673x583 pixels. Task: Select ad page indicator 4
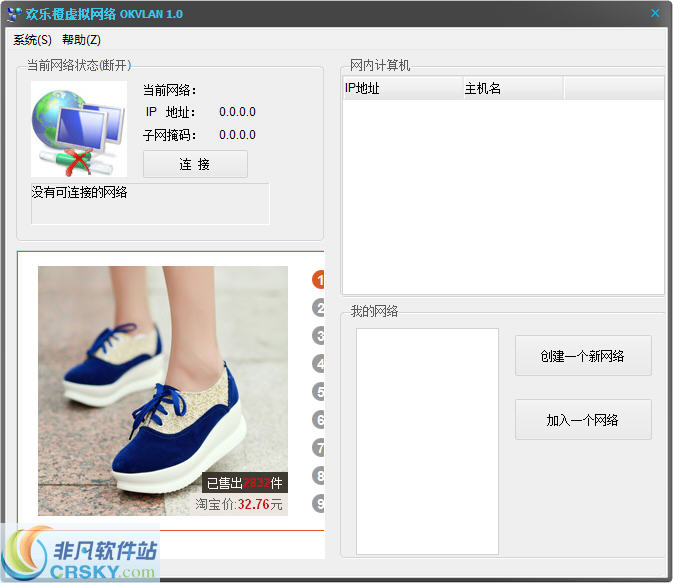(318, 364)
